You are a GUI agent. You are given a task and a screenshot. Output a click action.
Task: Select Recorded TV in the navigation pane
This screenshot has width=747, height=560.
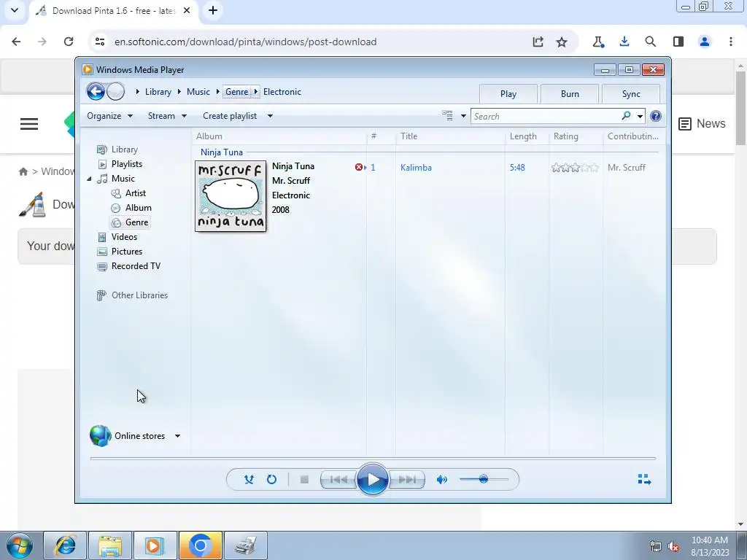136,266
